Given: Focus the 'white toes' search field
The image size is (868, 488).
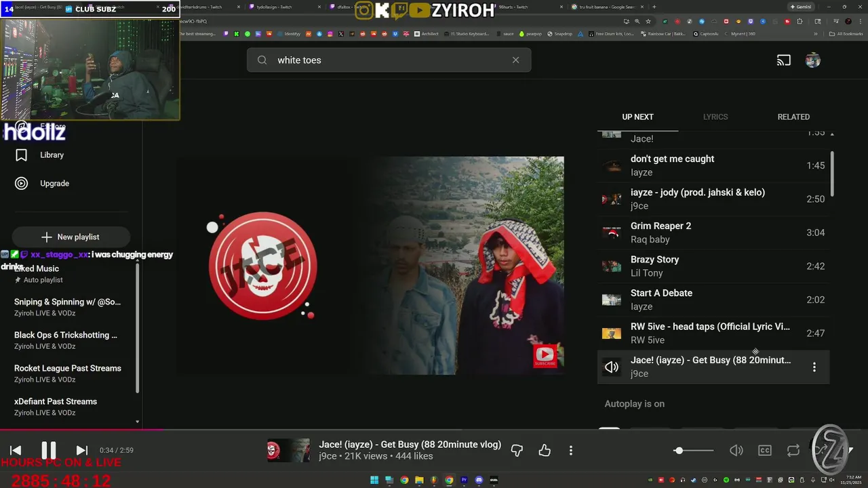Looking at the screenshot, I should 389,60.
